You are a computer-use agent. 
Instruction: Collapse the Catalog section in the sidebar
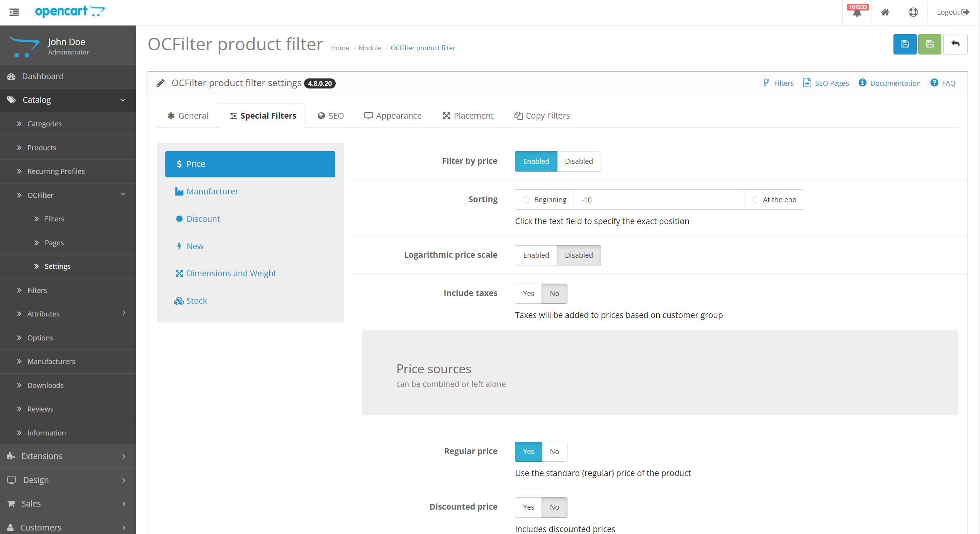pyautogui.click(x=36, y=100)
